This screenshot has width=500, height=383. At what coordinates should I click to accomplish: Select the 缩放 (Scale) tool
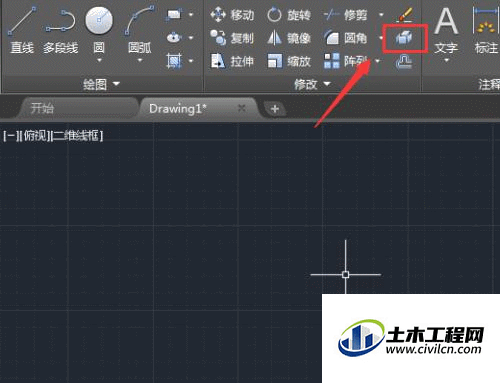coord(289,61)
